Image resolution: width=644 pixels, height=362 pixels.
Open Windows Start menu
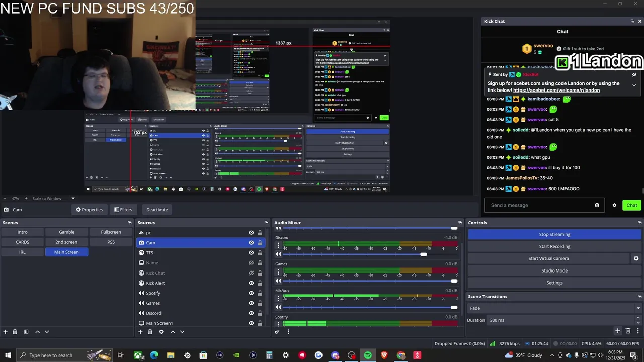(8, 355)
